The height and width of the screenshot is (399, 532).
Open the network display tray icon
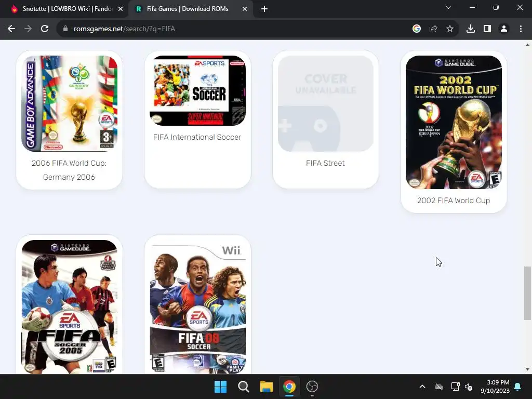coord(455,387)
